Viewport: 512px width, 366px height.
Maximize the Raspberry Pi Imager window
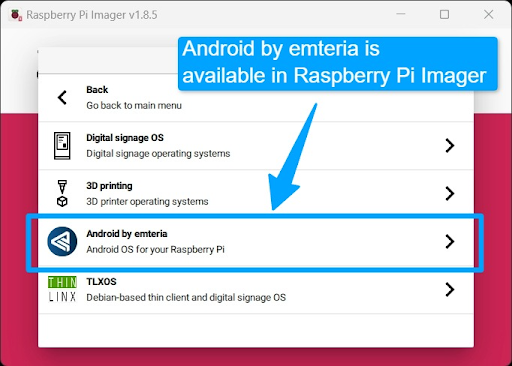click(444, 14)
